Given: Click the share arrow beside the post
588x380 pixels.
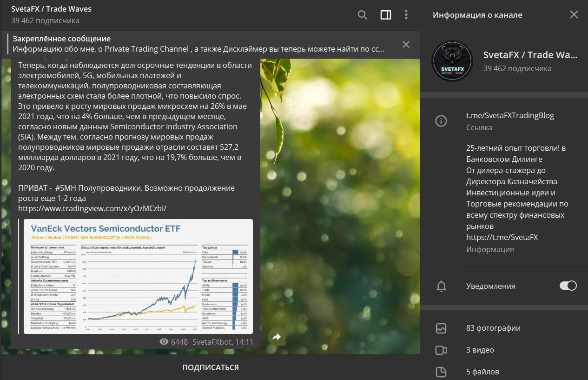Looking at the screenshot, I should (277, 337).
